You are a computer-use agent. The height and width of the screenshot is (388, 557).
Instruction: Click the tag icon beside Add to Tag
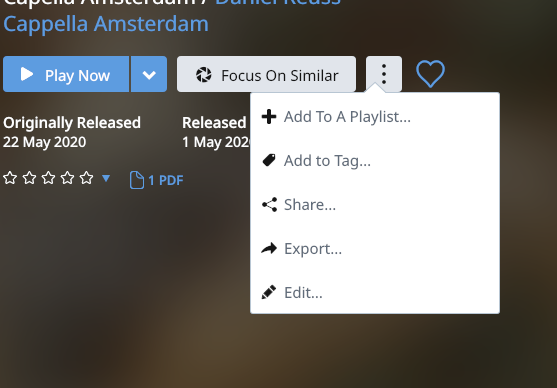[x=269, y=160]
